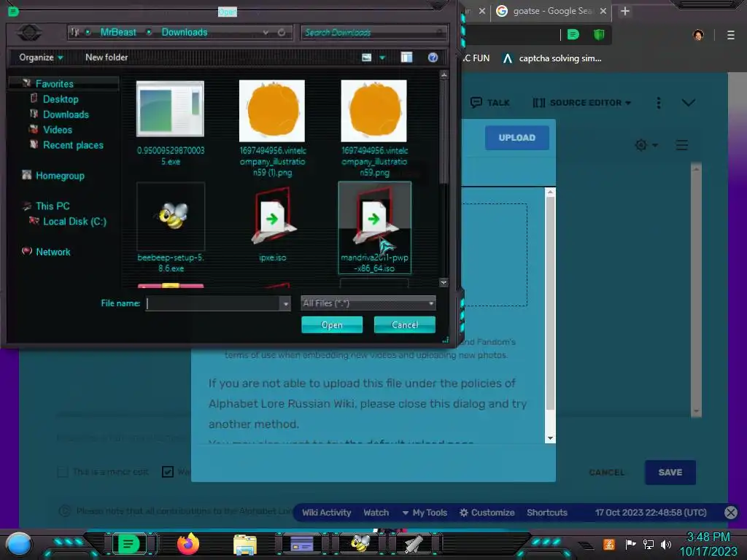747x560 pixels.
Task: Collapse the wiki header chevron
Action: point(689,102)
